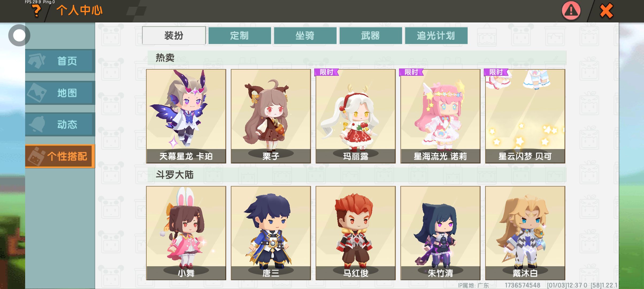Switch to the 定制 tab

pos(240,35)
